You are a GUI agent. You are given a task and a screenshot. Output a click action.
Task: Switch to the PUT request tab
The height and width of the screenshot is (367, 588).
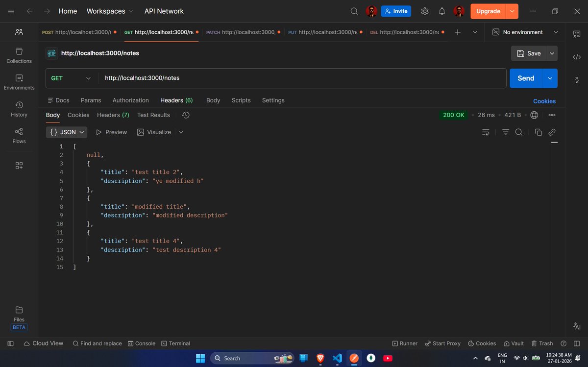tap(325, 32)
